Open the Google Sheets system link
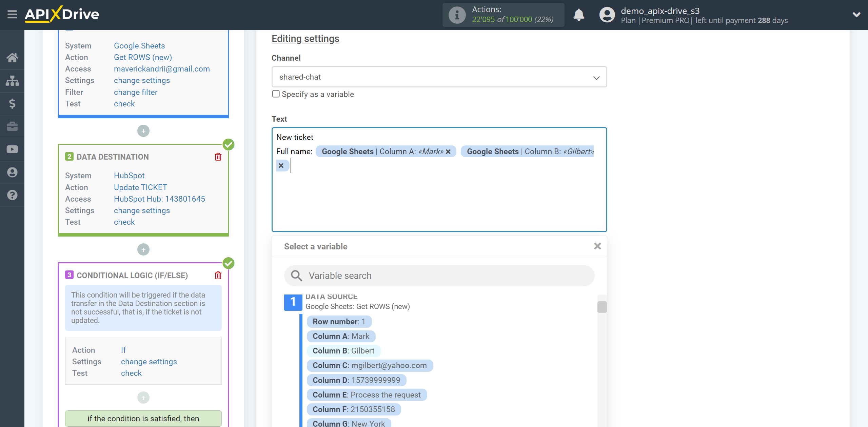 pos(139,46)
